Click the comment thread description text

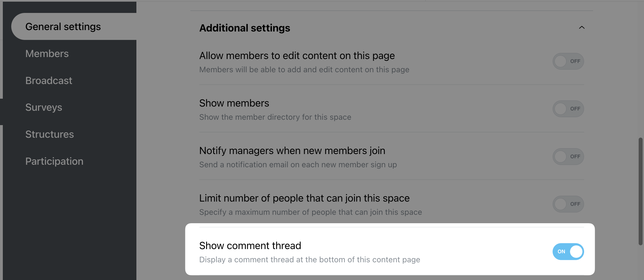point(310,259)
